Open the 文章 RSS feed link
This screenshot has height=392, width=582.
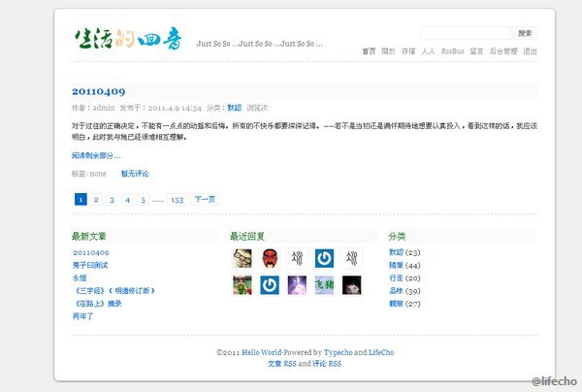282,364
